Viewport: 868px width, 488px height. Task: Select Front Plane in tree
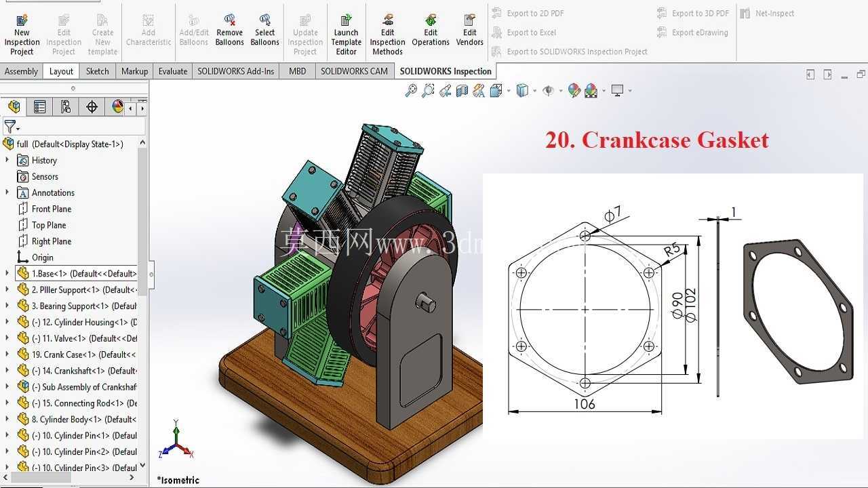(x=51, y=209)
